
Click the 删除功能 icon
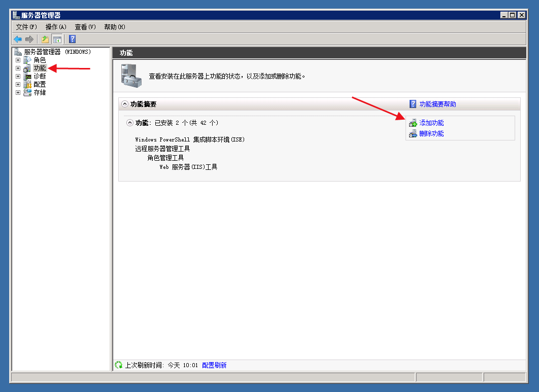pos(413,134)
